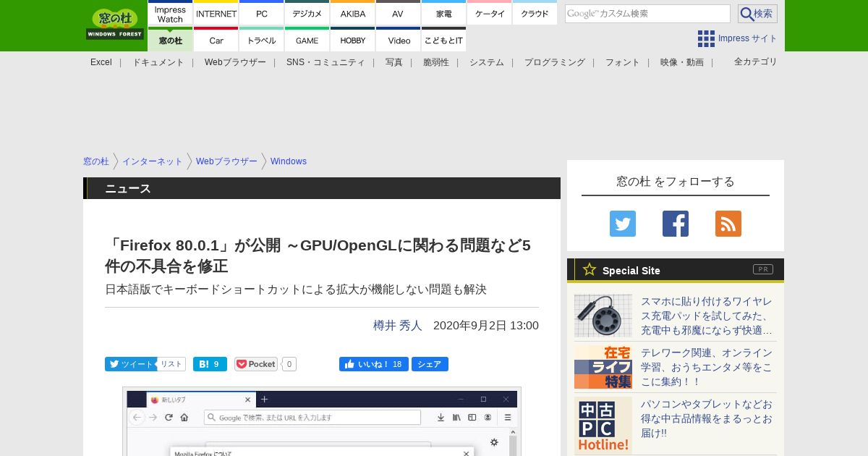Open the 窓の杜 Windows Forest logo
868x456 pixels.
[x=115, y=24]
